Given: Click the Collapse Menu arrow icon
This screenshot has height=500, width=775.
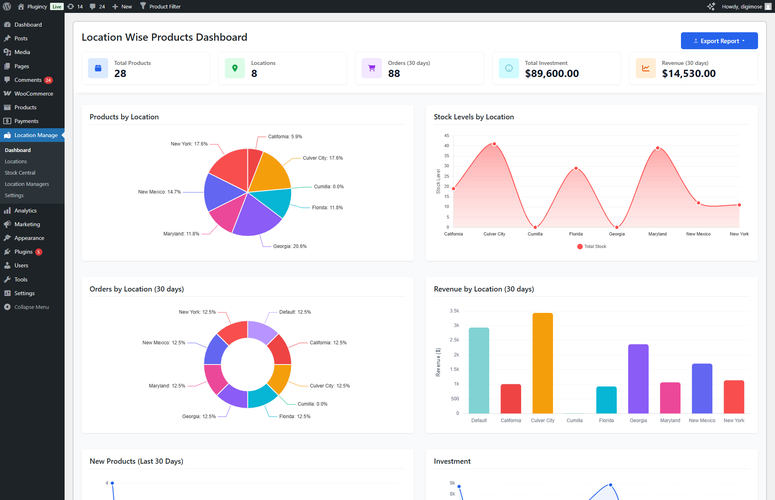Looking at the screenshot, I should click(x=7, y=307).
